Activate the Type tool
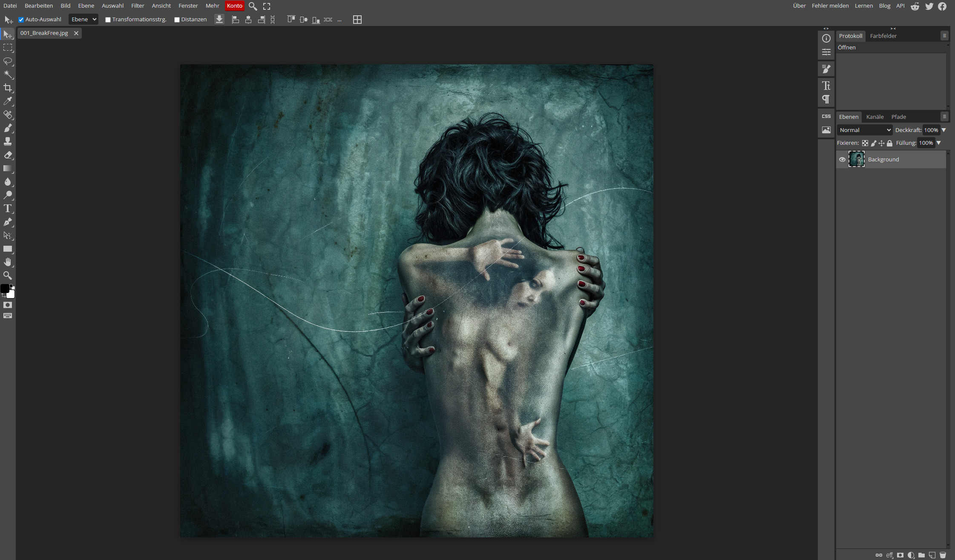 point(8,209)
